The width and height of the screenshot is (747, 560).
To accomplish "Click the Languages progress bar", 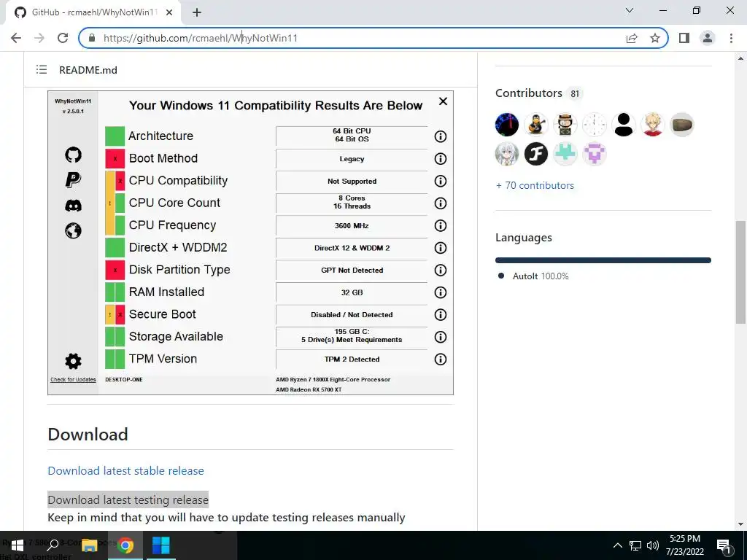I will point(603,260).
